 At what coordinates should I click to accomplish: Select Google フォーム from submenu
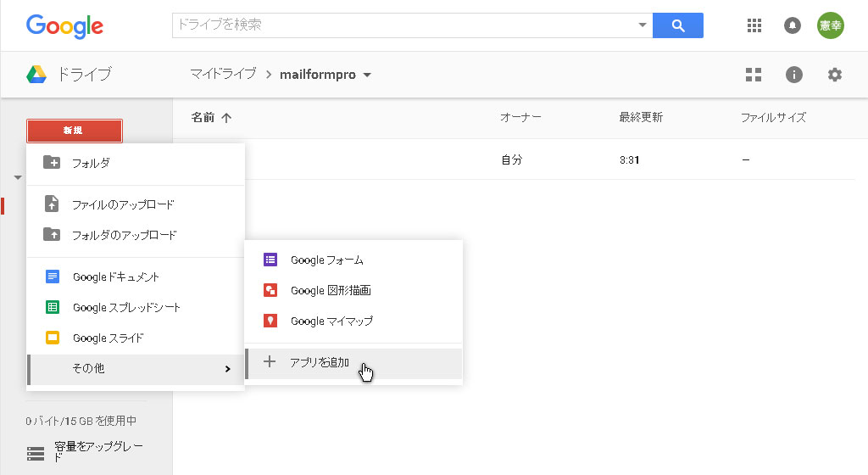click(x=326, y=260)
